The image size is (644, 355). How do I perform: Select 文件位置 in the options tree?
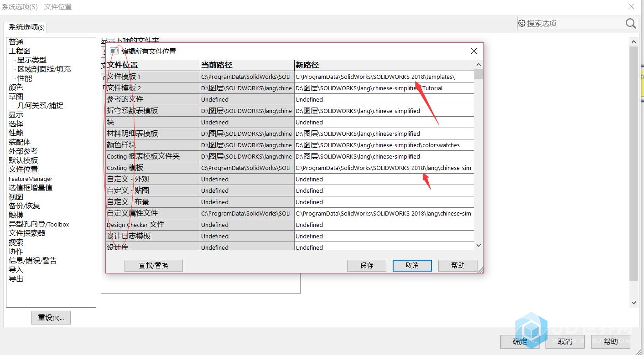pos(23,170)
